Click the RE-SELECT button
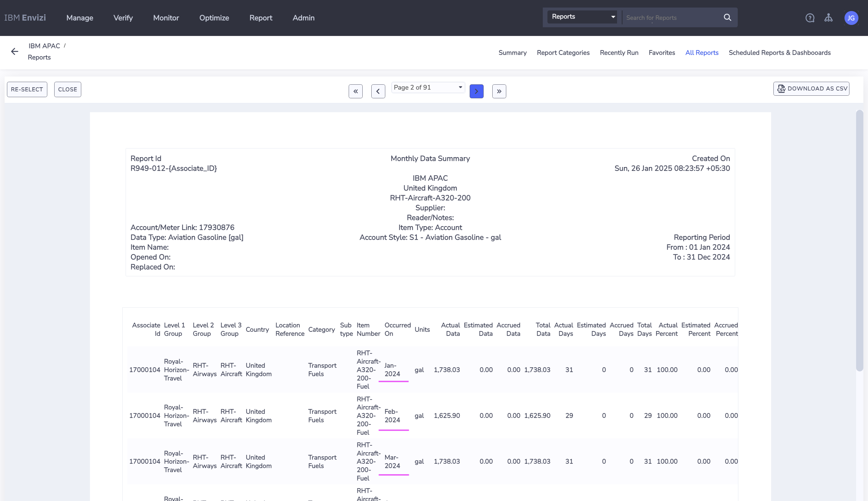The height and width of the screenshot is (501, 868). [27, 90]
